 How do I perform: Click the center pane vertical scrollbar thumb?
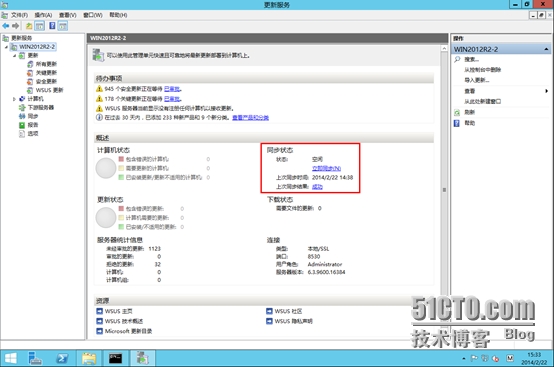(444, 190)
